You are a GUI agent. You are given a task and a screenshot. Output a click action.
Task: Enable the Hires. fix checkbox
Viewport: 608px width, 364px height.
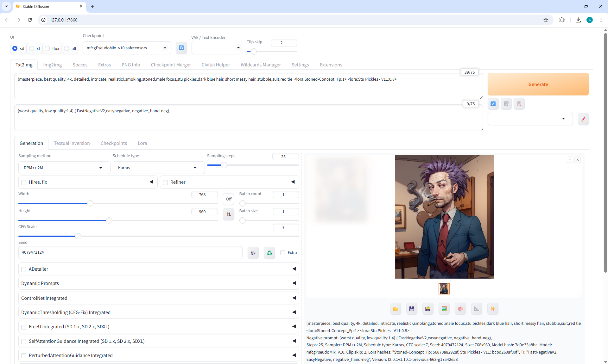tap(24, 182)
